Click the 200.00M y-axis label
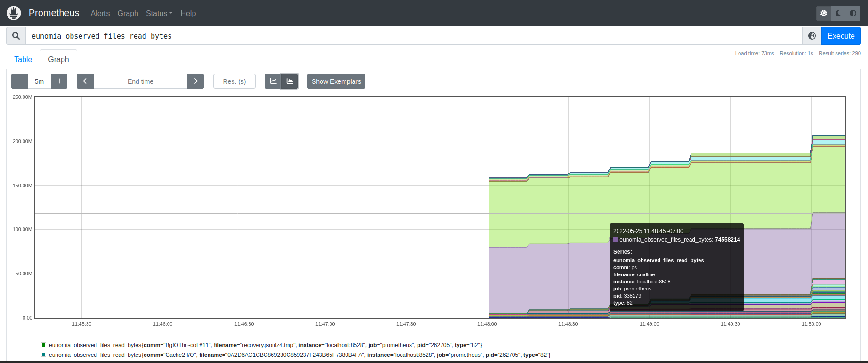868x363 pixels. [23, 141]
